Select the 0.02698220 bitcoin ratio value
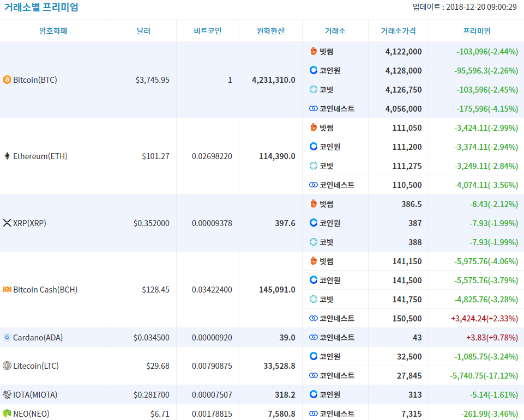 click(212, 156)
